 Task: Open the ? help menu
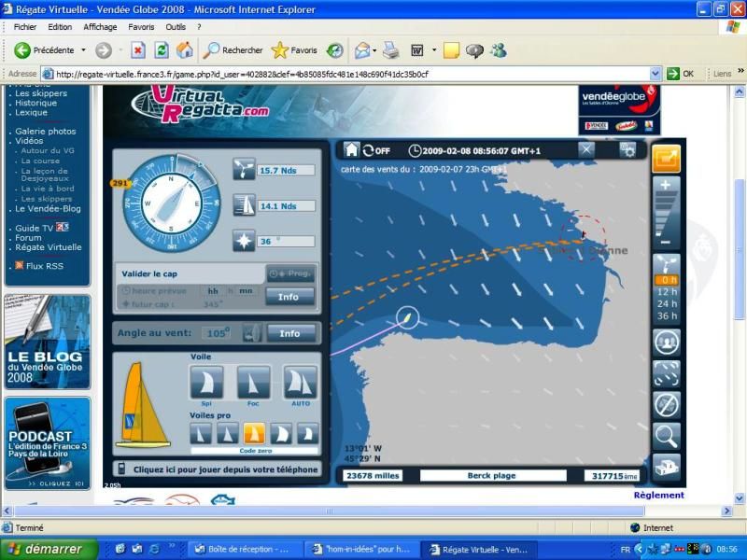[x=199, y=27]
